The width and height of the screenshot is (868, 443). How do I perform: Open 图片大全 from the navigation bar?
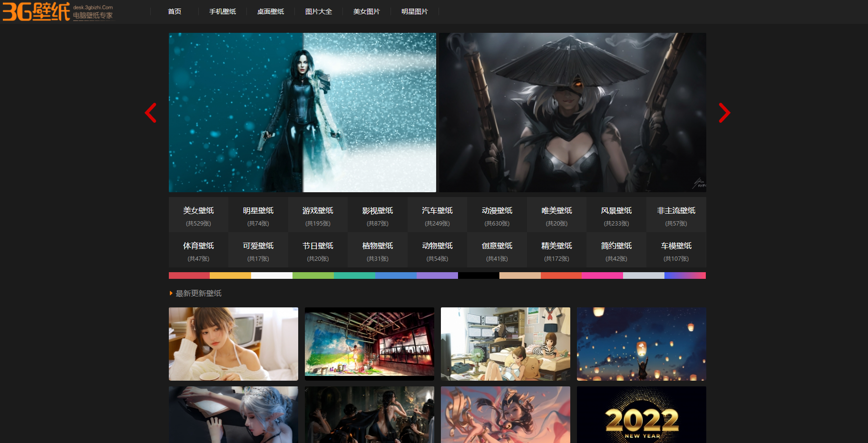(x=319, y=11)
